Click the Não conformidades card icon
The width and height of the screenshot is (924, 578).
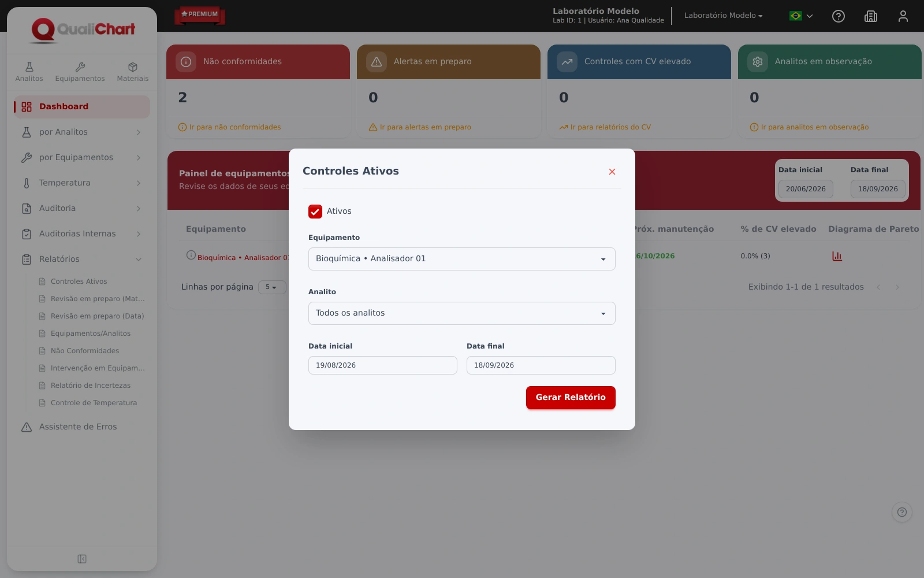point(186,62)
